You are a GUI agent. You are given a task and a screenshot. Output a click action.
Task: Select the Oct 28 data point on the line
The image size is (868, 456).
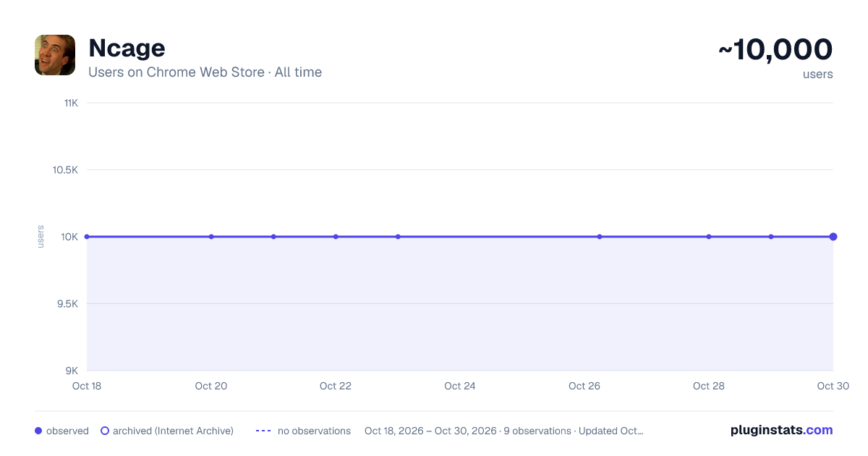[709, 237]
